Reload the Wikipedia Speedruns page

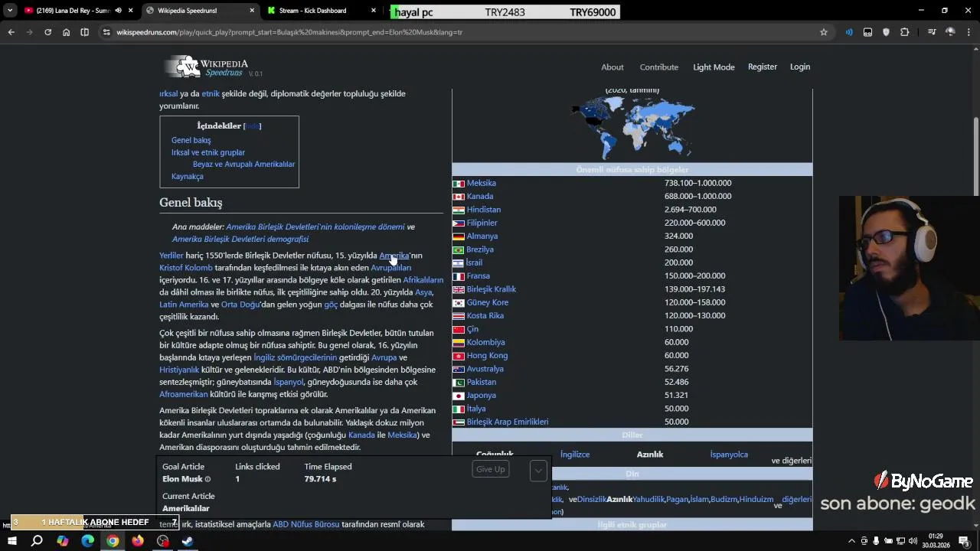(x=47, y=32)
